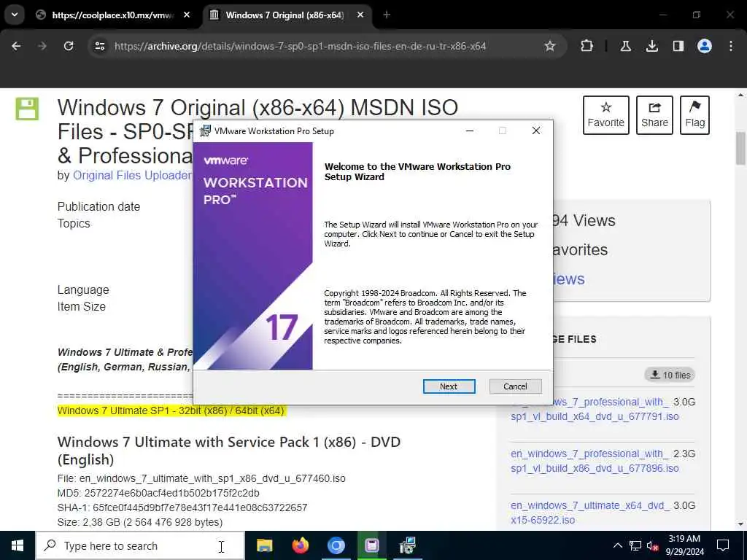Click the Share button on archive.org

click(x=654, y=114)
